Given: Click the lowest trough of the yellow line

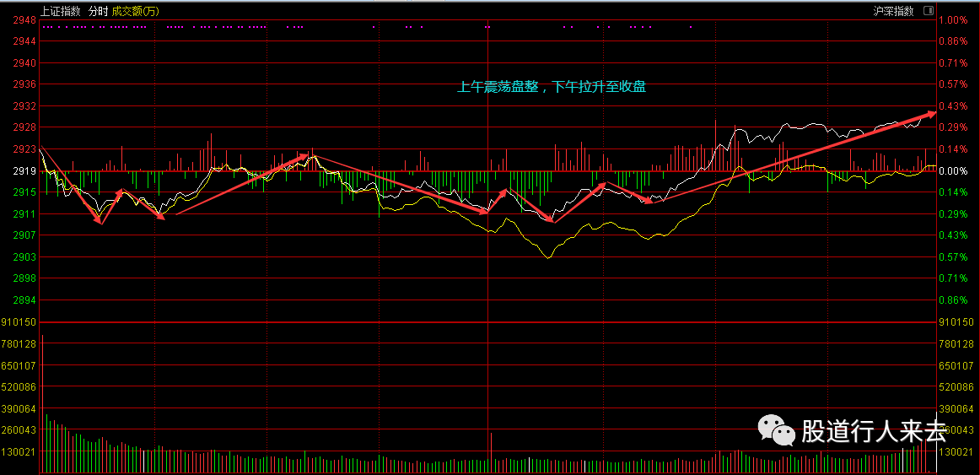Looking at the screenshot, I should click(547, 256).
